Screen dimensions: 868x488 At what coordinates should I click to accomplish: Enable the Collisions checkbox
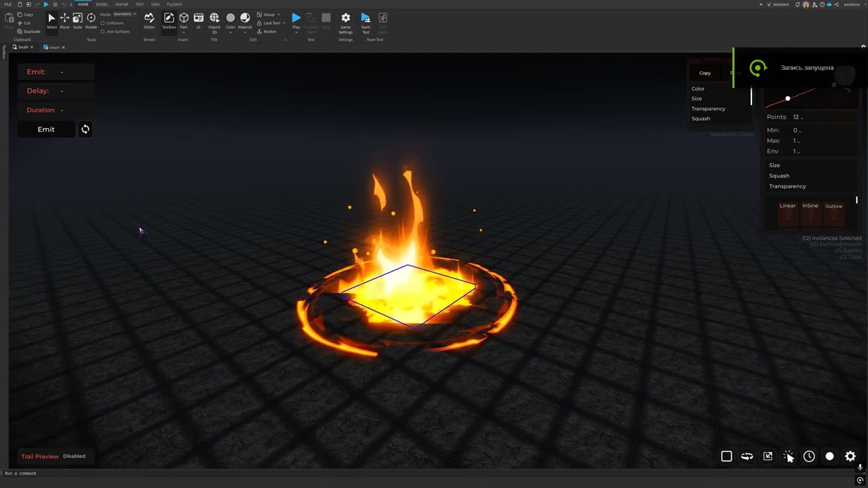tap(102, 23)
